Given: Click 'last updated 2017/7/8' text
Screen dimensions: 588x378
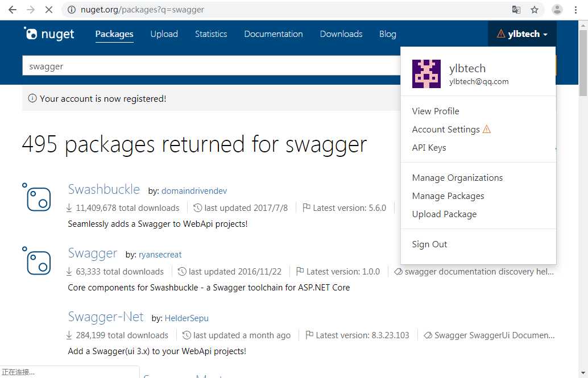Looking at the screenshot, I should coord(246,208).
